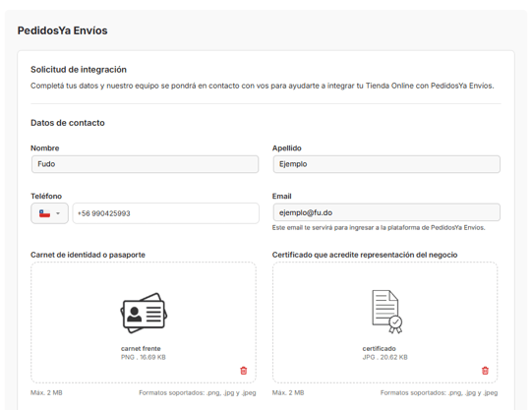This screenshot has height=410, width=532.
Task: Click the certificado file name
Action: click(x=379, y=348)
